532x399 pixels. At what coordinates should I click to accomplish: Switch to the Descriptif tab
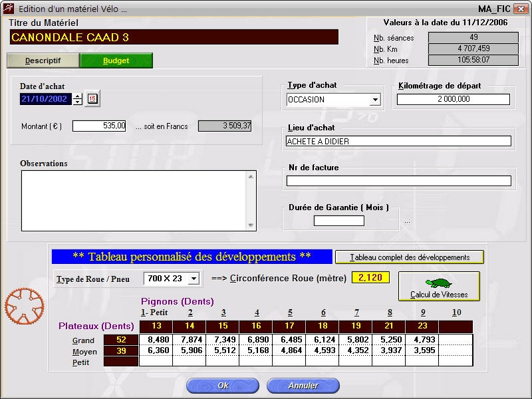(43, 61)
